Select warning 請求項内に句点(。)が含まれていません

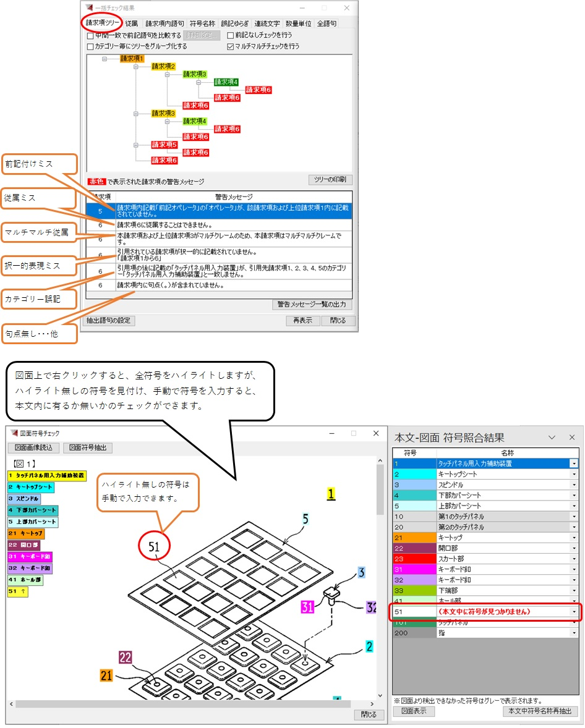click(219, 285)
